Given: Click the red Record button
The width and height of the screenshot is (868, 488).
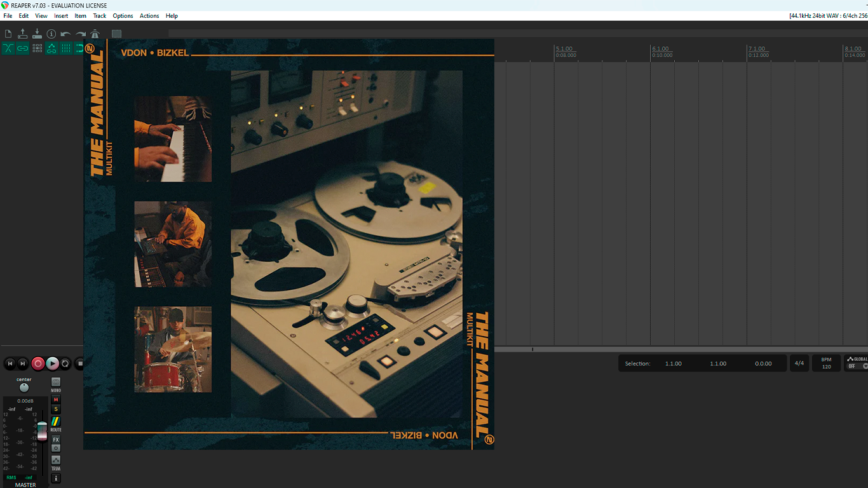Looking at the screenshot, I should 38,363.
